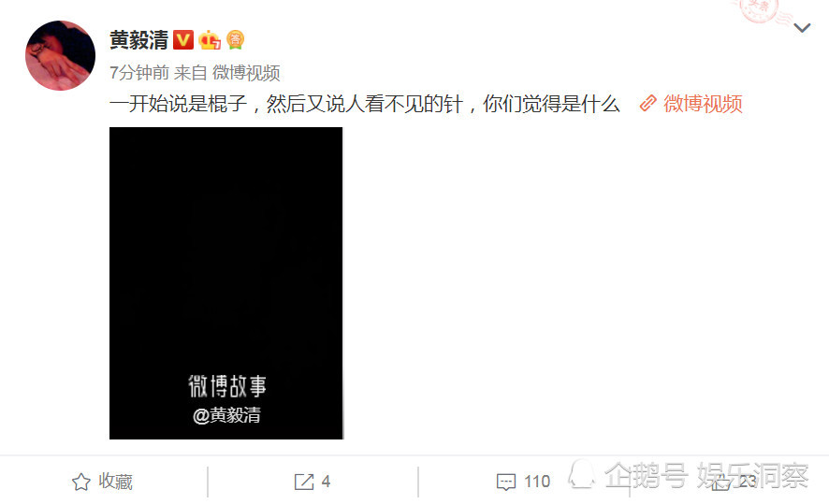Click the 黄毅清 username link
The width and height of the screenshot is (829, 504).
coord(139,40)
